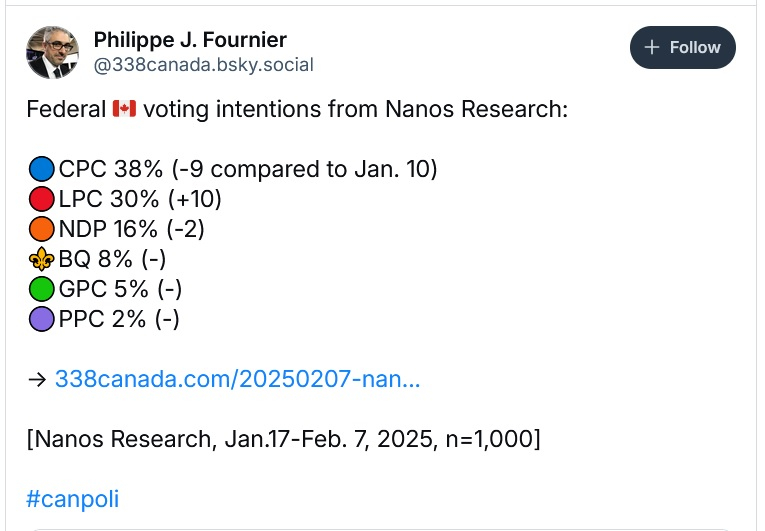Viewport: 765px width, 531px height.
Task: Click Philippe J. Fournier's profile avatar
Action: [x=52, y=51]
